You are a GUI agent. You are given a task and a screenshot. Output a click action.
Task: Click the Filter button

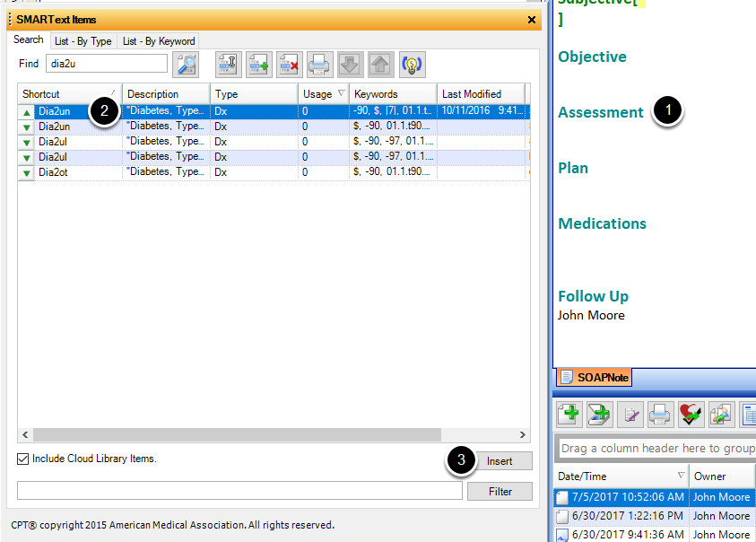pos(500,492)
